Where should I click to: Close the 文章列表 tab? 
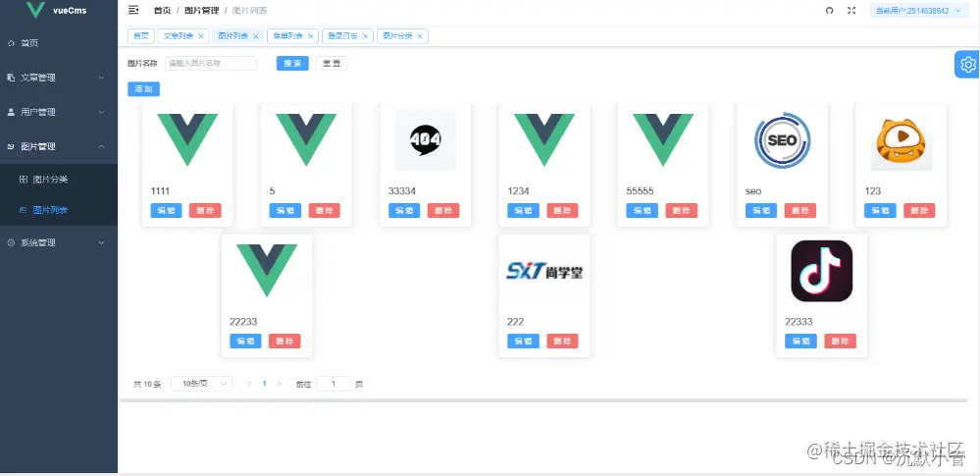pos(201,36)
